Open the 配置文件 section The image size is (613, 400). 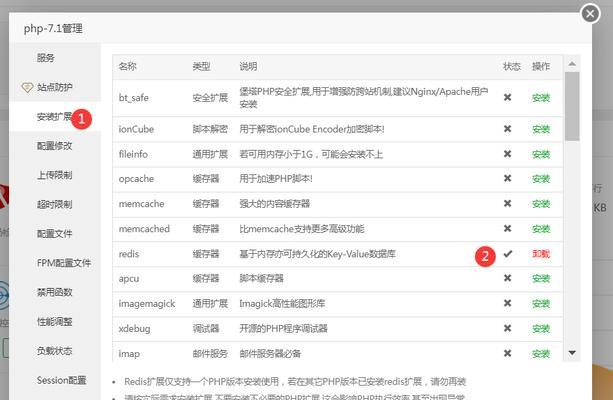tap(55, 234)
